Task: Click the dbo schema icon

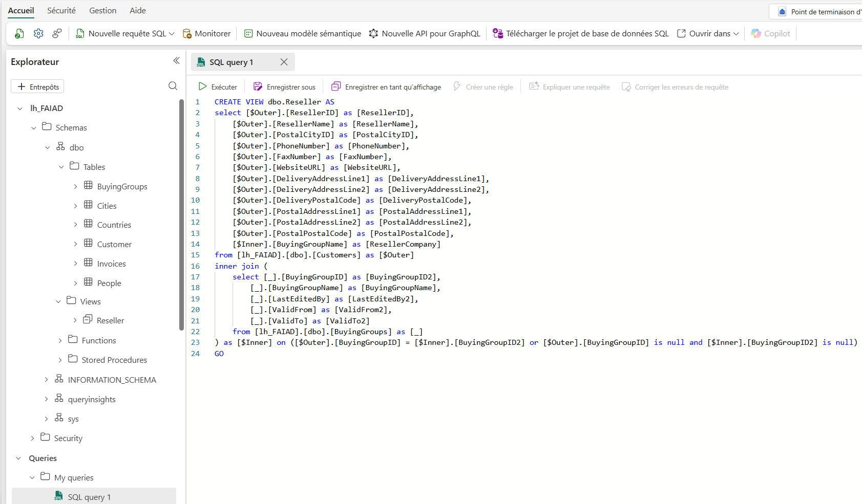Action: pos(60,146)
